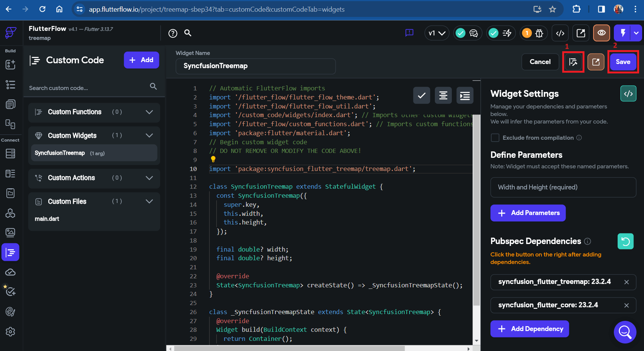The image size is (644, 351).
Task: Open Widget Palette in left sidebar
Action: [11, 64]
